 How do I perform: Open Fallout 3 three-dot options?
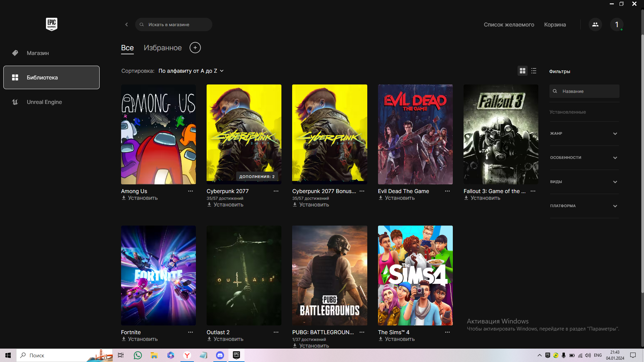[533, 191]
